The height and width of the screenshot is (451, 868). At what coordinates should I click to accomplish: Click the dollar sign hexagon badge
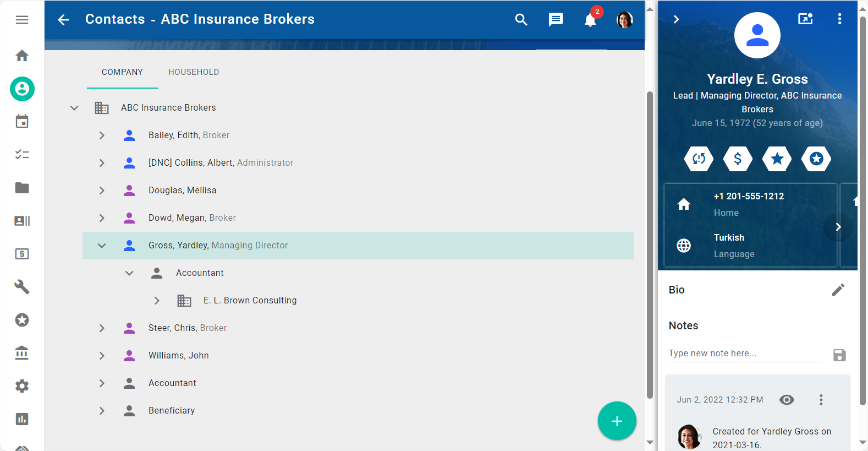(x=738, y=159)
